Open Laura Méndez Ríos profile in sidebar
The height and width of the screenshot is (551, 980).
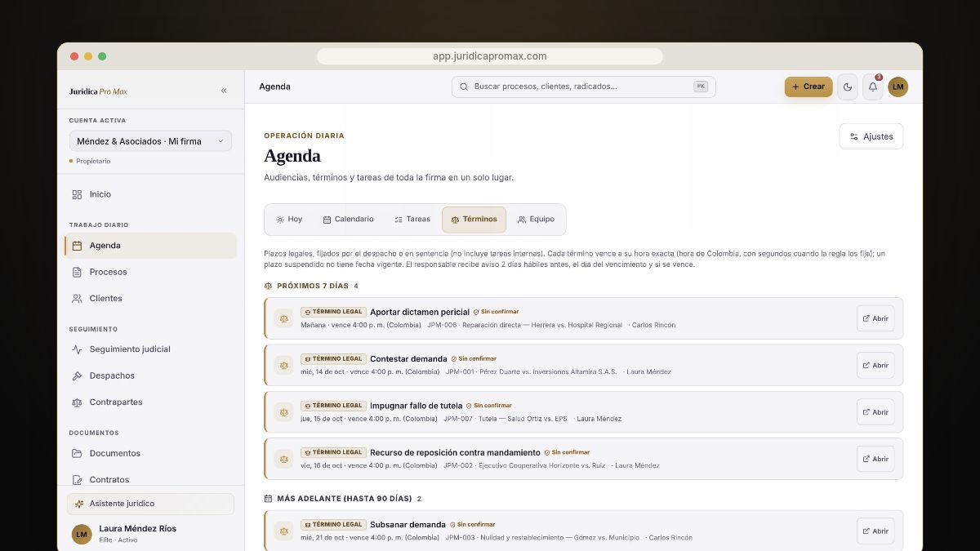(150, 534)
